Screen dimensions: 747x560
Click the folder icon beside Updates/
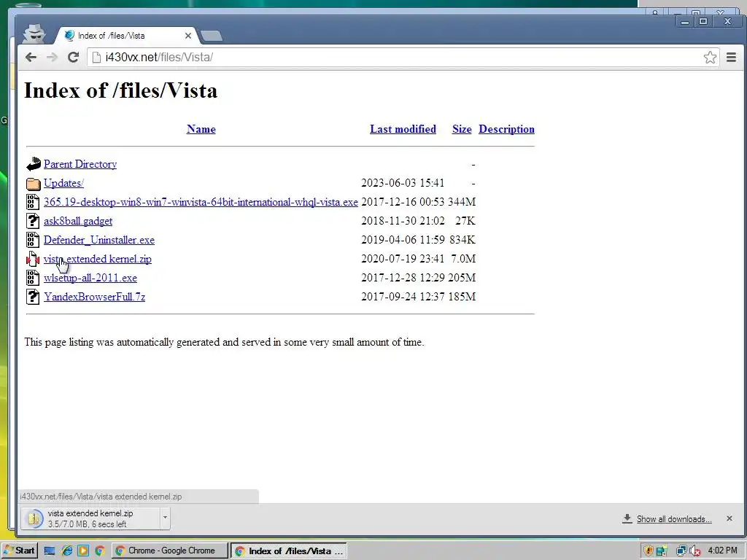tap(33, 183)
